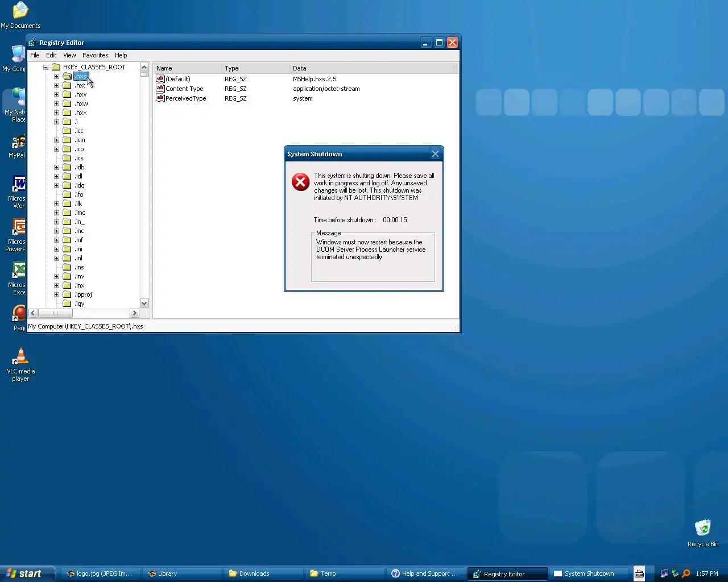Click the tree pane scroll up arrow
The width and height of the screenshot is (728, 582).
144,68
